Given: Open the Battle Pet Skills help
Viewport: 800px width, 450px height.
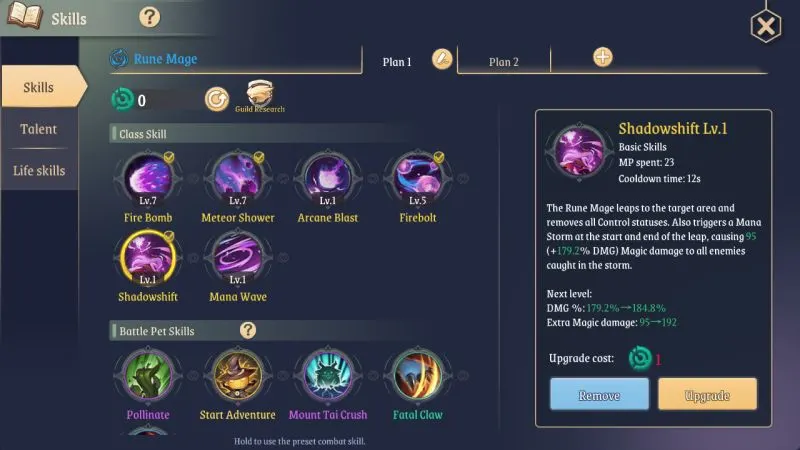Looking at the screenshot, I should coord(248,330).
